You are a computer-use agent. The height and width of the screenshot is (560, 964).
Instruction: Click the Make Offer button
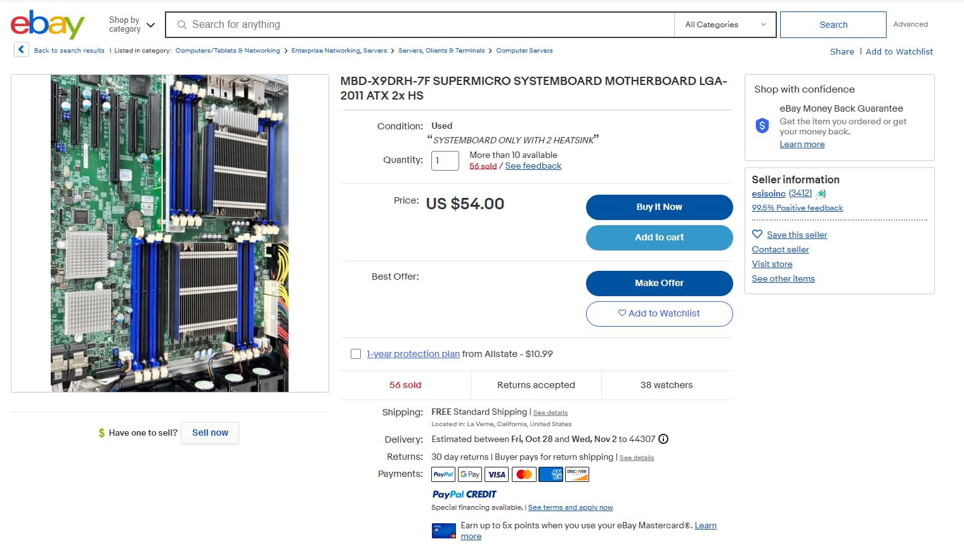(659, 283)
